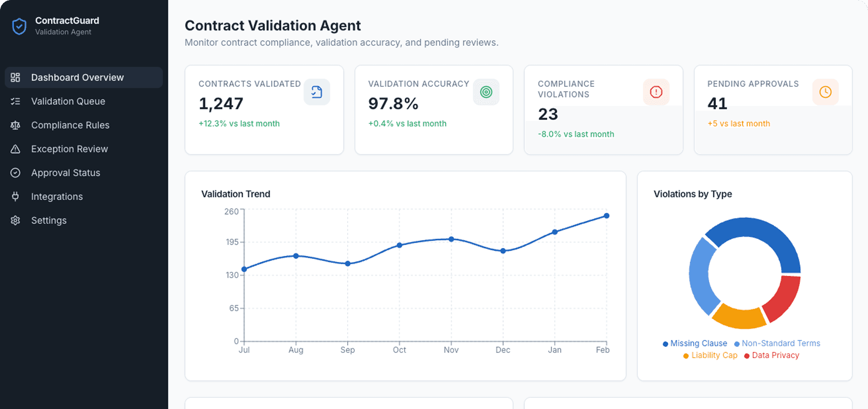Click the Compliance Rules scales icon
The image size is (868, 409).
click(15, 125)
